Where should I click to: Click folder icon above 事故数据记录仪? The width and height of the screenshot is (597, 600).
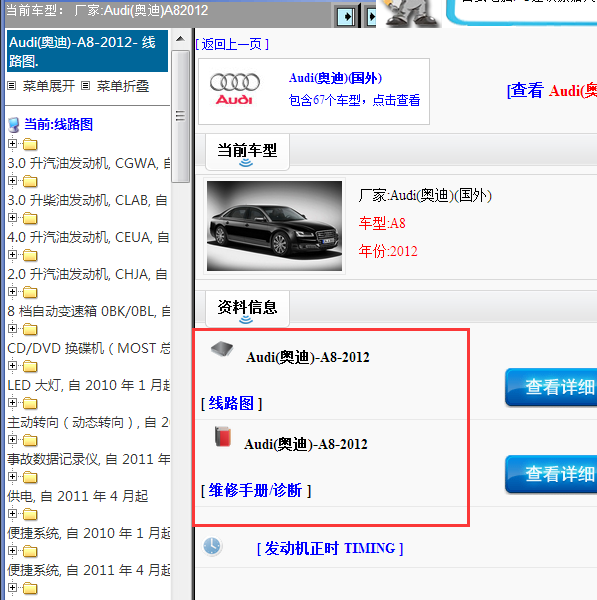[30, 440]
